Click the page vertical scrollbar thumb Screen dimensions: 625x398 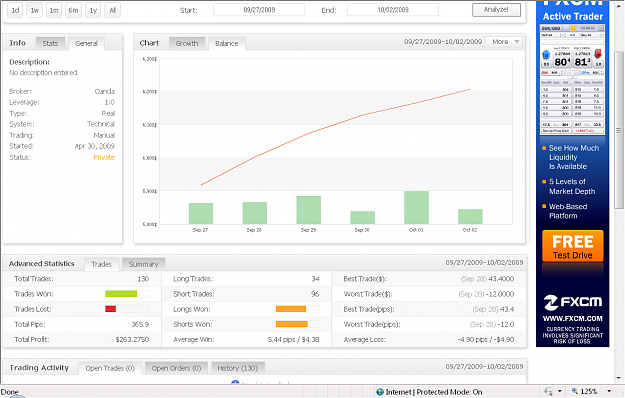(619, 130)
